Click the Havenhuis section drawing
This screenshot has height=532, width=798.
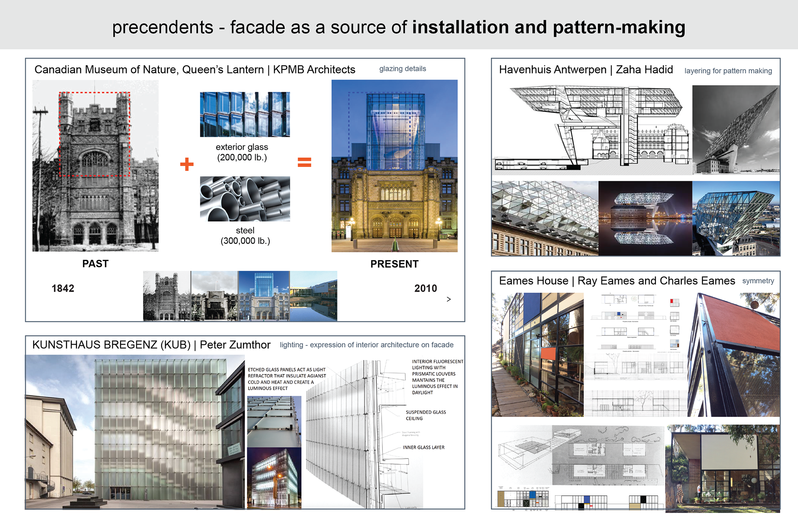[592, 130]
